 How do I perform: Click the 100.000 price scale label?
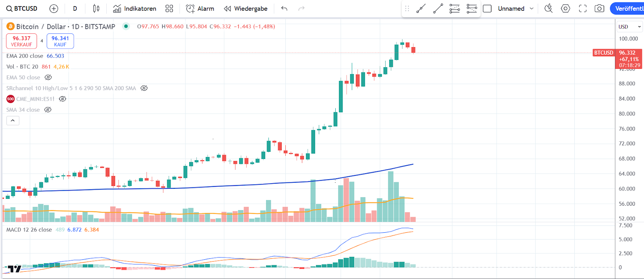(628, 39)
